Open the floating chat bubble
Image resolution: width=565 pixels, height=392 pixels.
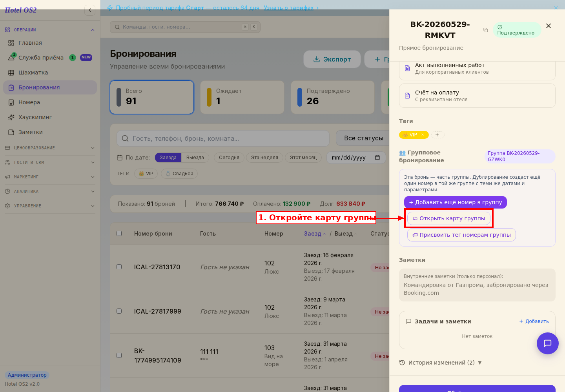click(x=547, y=343)
